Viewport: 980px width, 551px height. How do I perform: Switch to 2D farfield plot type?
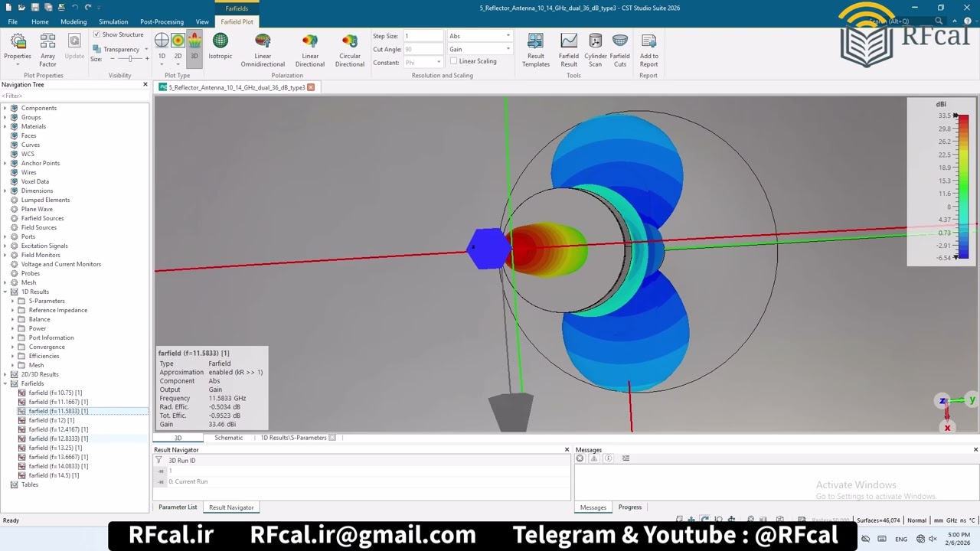click(x=178, y=47)
